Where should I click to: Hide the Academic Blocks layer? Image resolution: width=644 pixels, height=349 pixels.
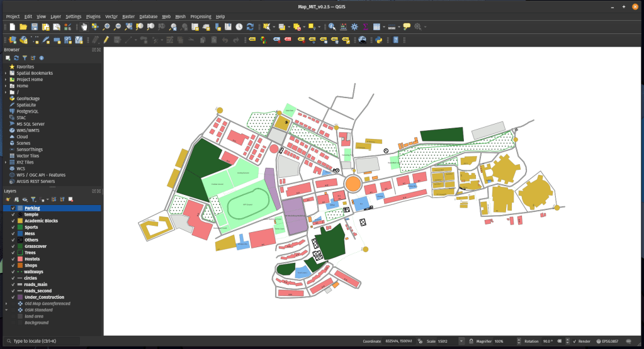click(13, 221)
